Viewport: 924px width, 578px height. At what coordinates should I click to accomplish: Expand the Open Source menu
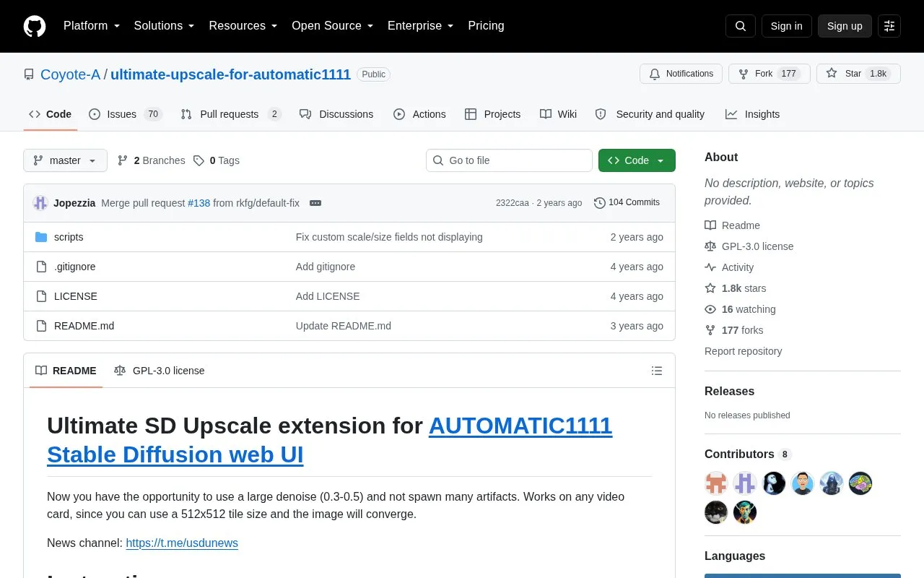(332, 26)
